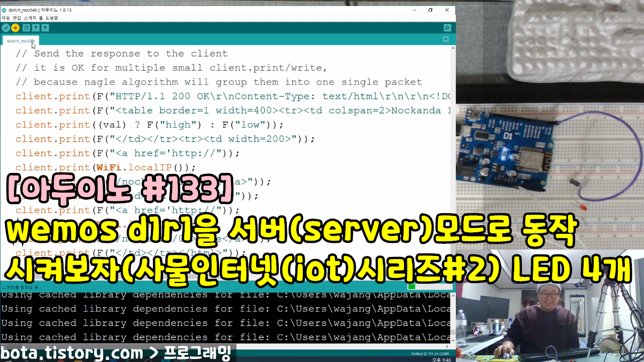Click the comment line 'Send the response to the client'

(122, 53)
